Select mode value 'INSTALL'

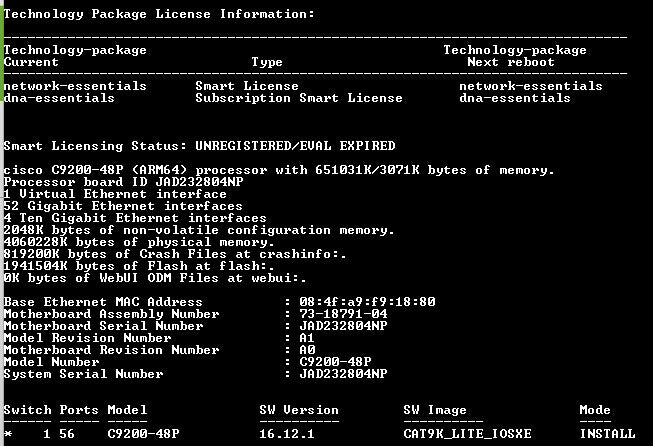[608, 434]
